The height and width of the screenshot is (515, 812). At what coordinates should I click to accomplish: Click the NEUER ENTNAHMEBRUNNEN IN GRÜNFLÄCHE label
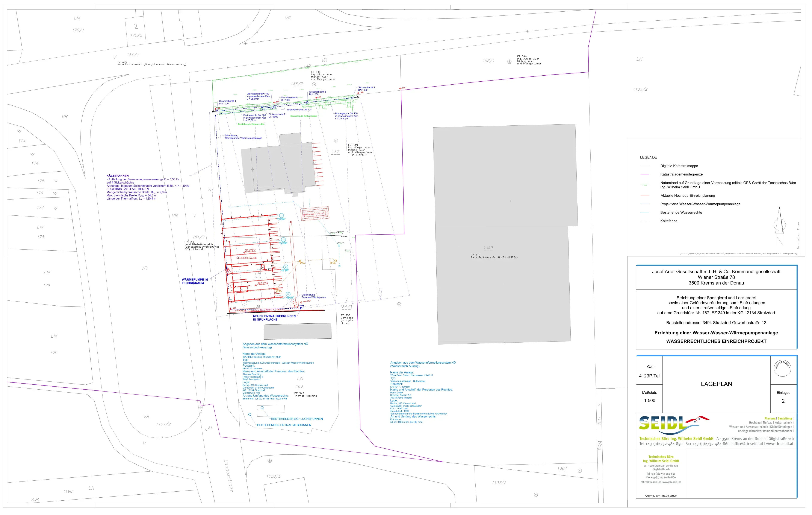(x=274, y=318)
